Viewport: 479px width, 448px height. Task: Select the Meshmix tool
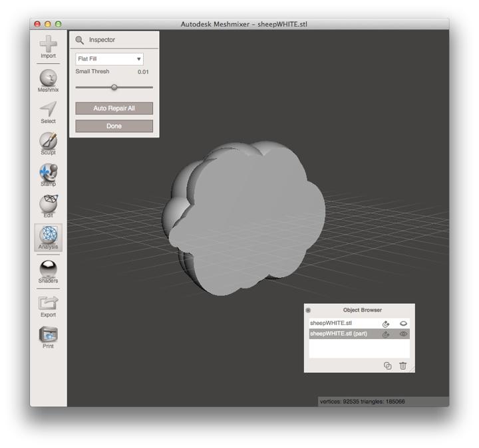coord(48,79)
